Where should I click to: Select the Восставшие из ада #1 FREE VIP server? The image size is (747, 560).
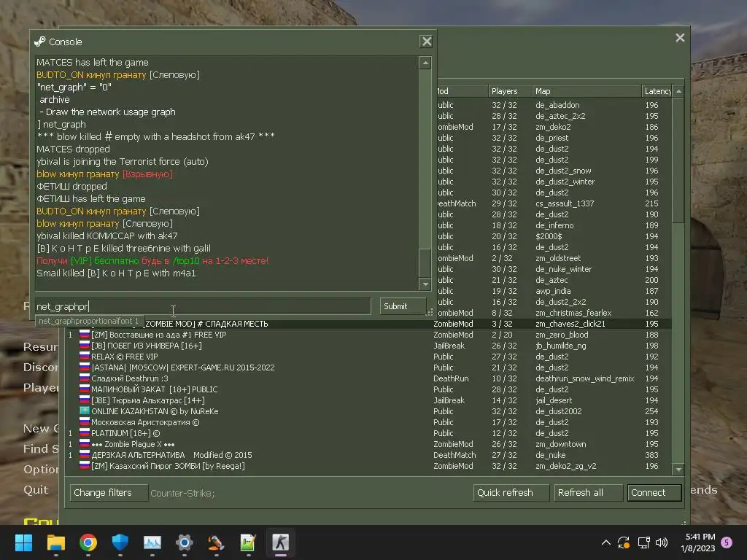(369, 335)
